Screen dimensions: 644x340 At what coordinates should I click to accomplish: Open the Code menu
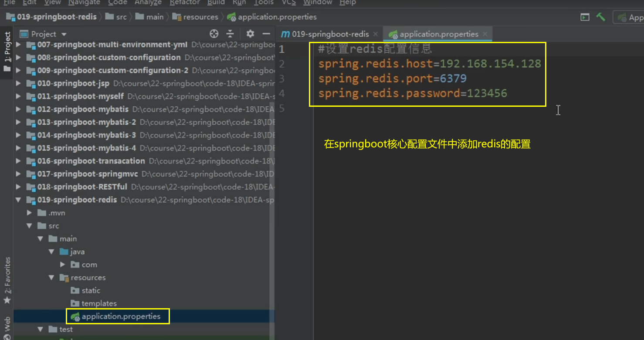point(118,2)
